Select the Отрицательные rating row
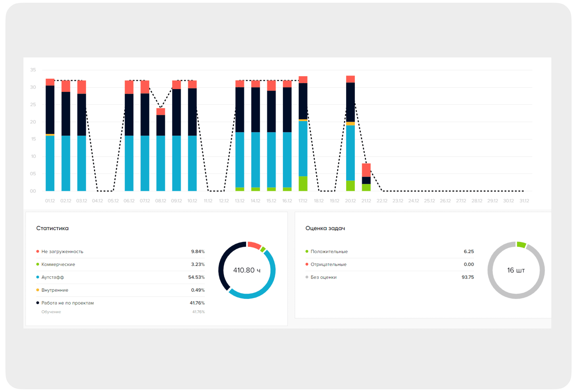 coord(328,264)
